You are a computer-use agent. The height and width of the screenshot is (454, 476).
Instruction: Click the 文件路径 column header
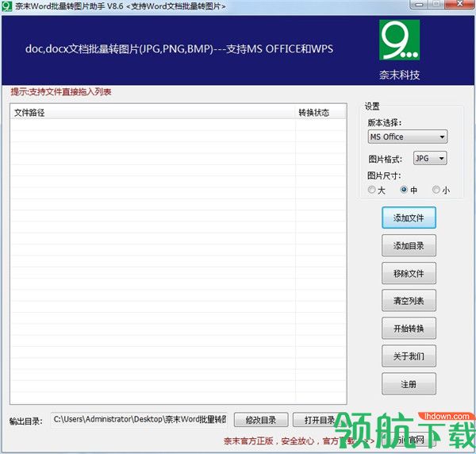pos(152,113)
